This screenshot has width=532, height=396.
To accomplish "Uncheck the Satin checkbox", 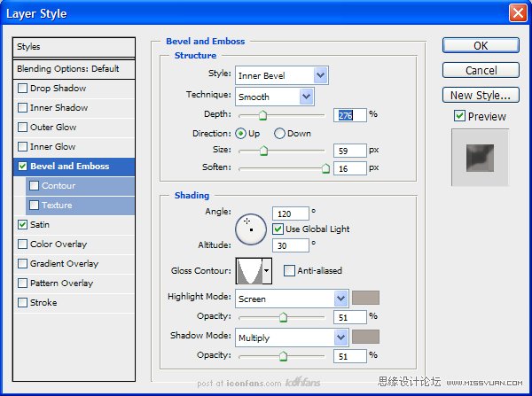I will (x=22, y=224).
